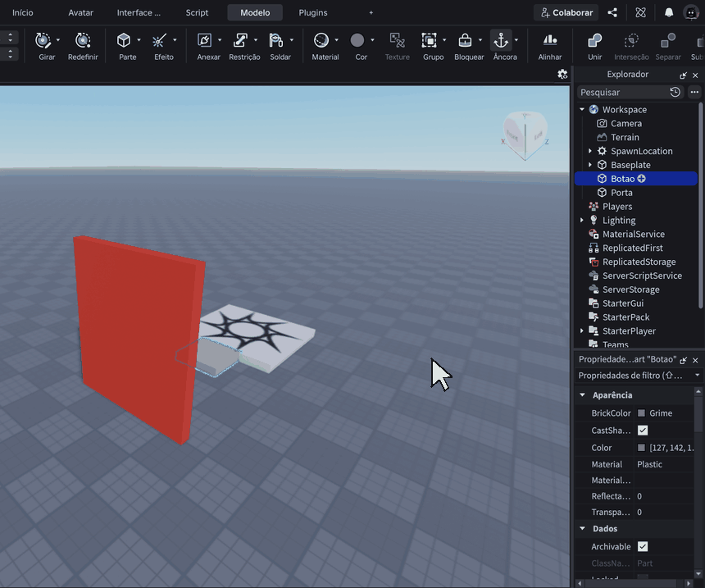Image resolution: width=705 pixels, height=588 pixels.
Task: Open the Explorer more options menu
Action: 694,92
